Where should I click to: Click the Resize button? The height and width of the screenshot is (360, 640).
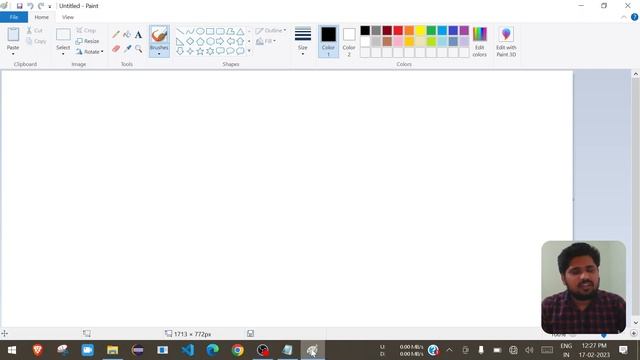pos(87,41)
